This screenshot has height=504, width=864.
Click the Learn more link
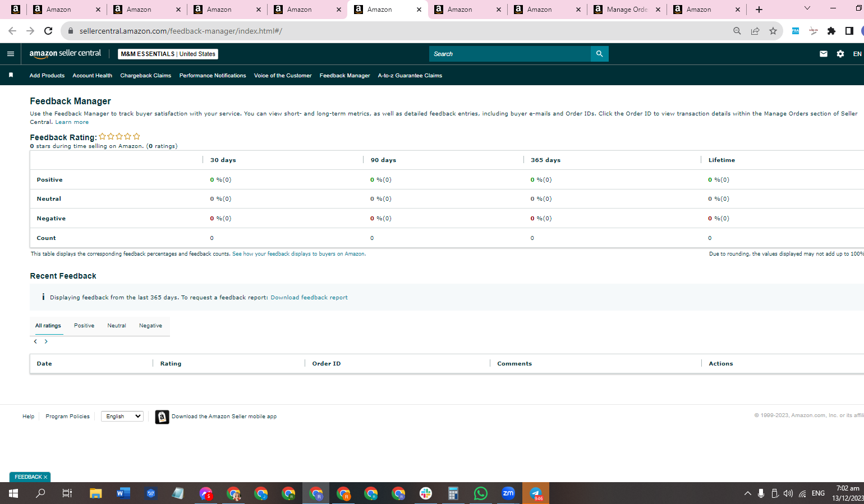72,122
